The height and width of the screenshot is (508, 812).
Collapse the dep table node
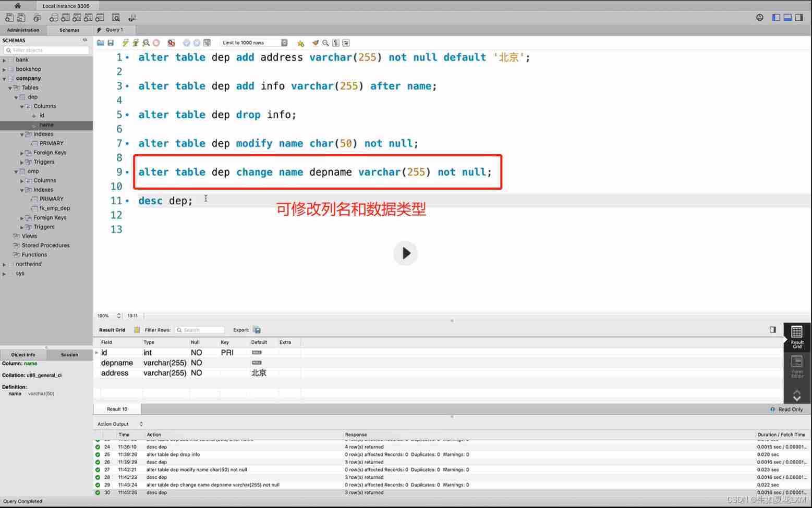(x=16, y=97)
